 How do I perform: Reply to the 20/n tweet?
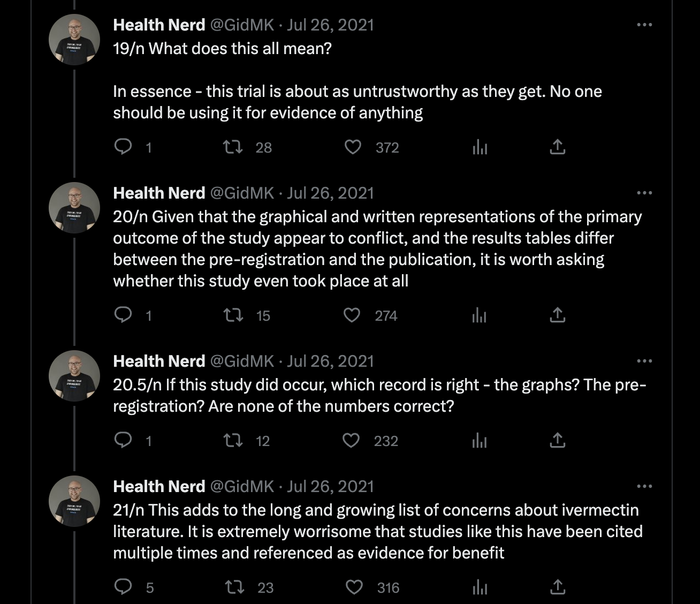124,315
